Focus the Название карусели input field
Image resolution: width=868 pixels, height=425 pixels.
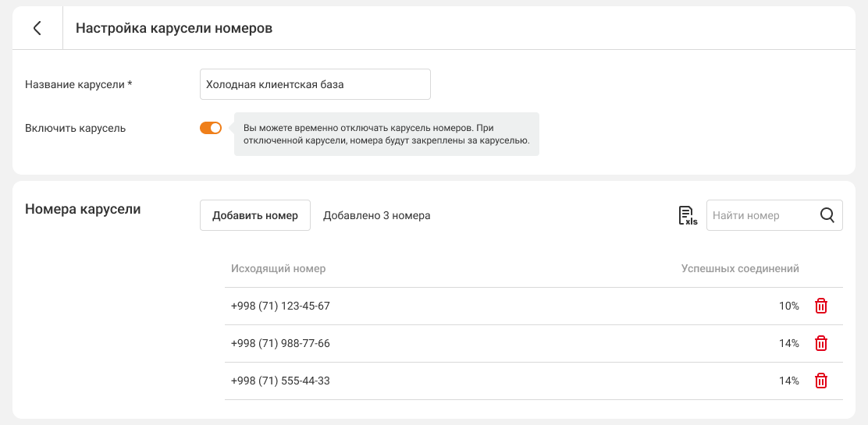315,85
